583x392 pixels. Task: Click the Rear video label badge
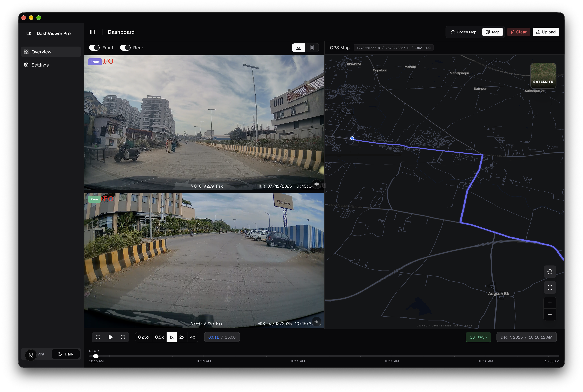tap(94, 199)
